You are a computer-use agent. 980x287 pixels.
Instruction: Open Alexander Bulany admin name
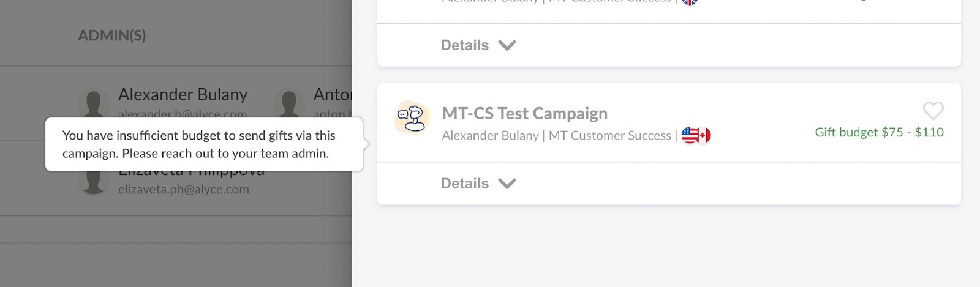tap(183, 95)
